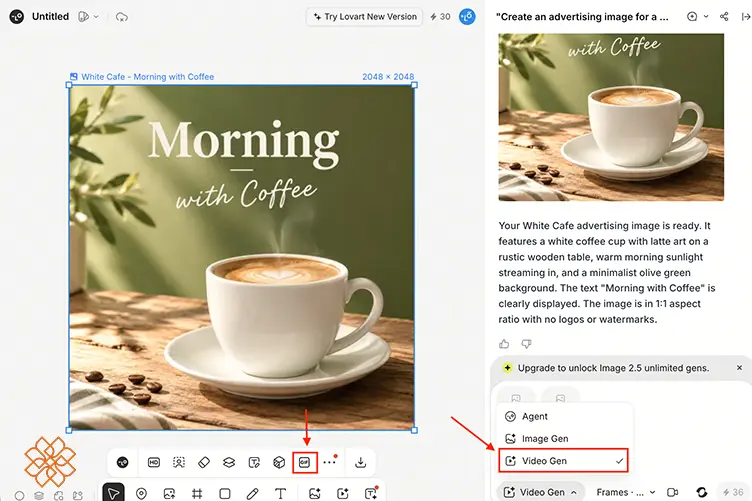Screen dimensions: 752x501
Task: Select the frame hashtag tool
Action: 197,493
